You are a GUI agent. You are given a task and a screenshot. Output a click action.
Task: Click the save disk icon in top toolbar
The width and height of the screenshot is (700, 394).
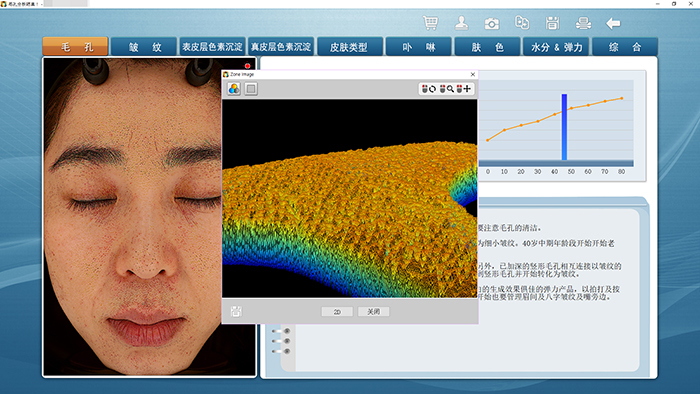pos(552,23)
